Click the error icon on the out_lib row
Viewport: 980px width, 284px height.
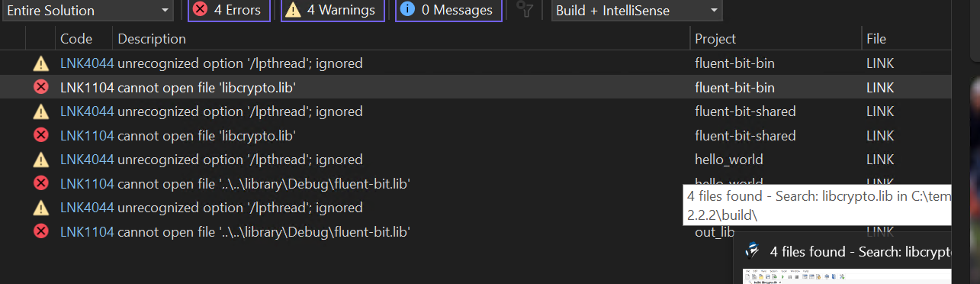pos(41,231)
